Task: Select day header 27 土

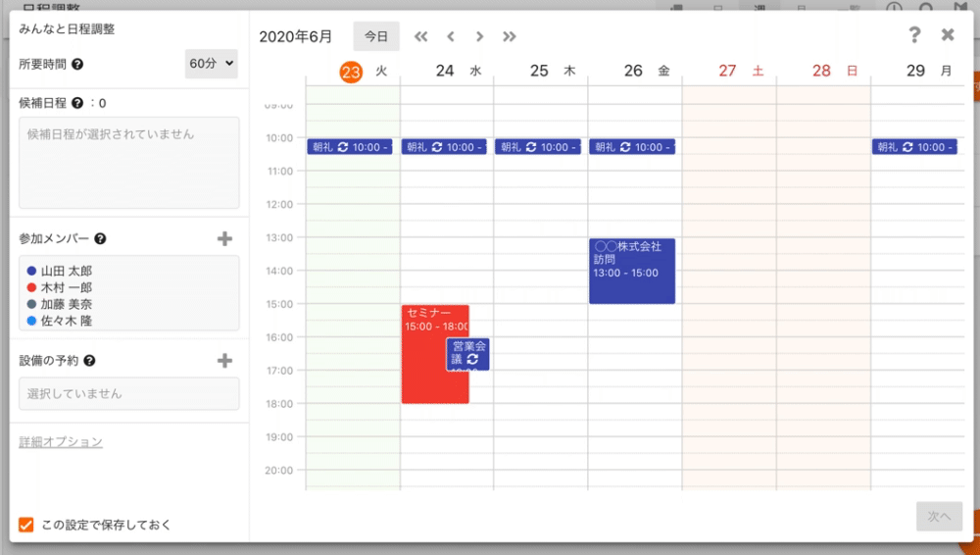Action: 741,71
